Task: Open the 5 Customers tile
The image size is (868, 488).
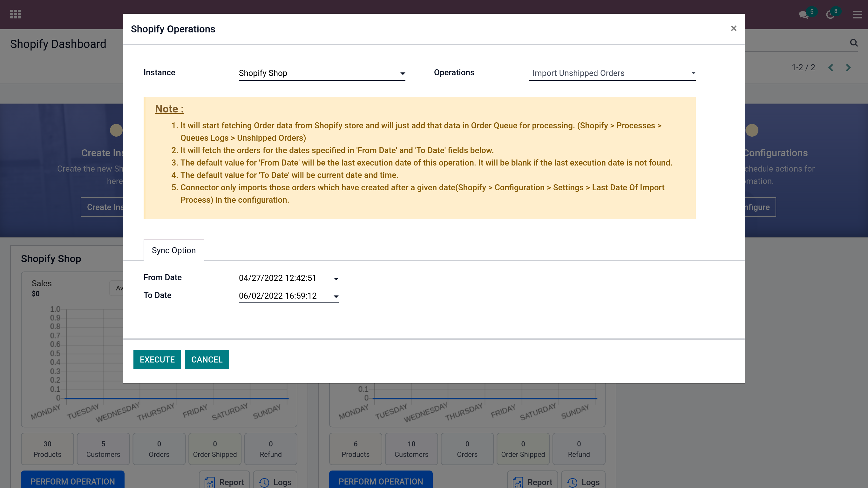Action: (103, 449)
